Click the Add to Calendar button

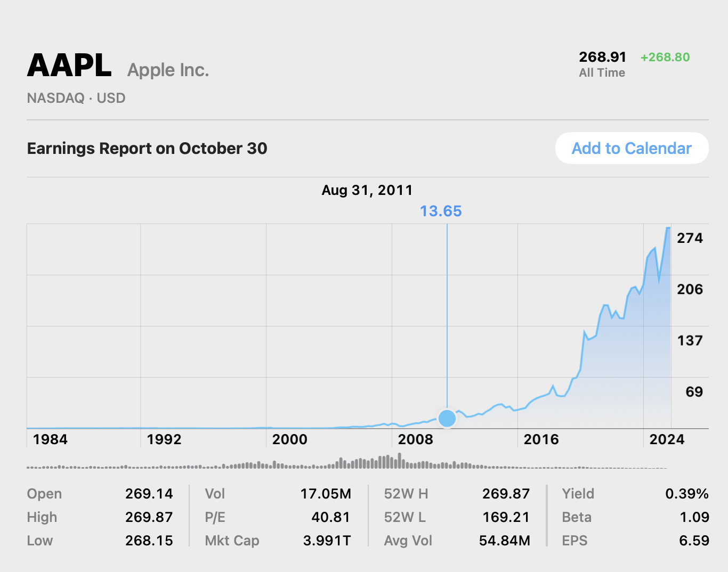pos(632,148)
